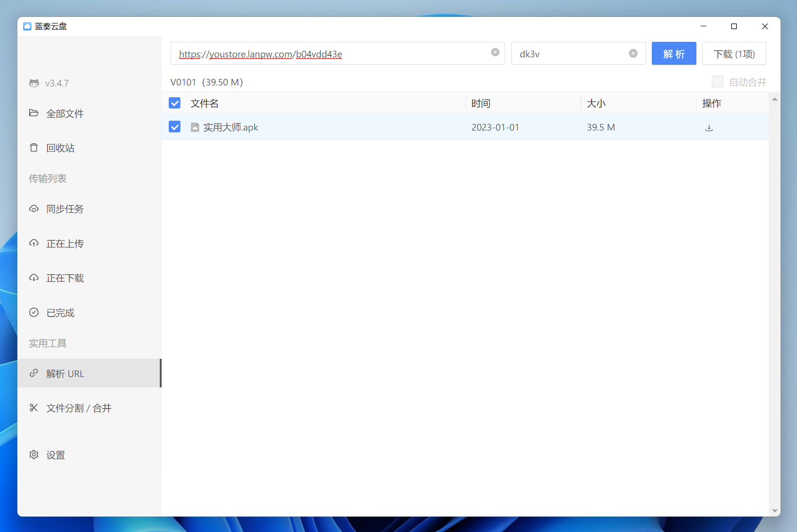Click the scrollbar down arrow

click(x=775, y=511)
